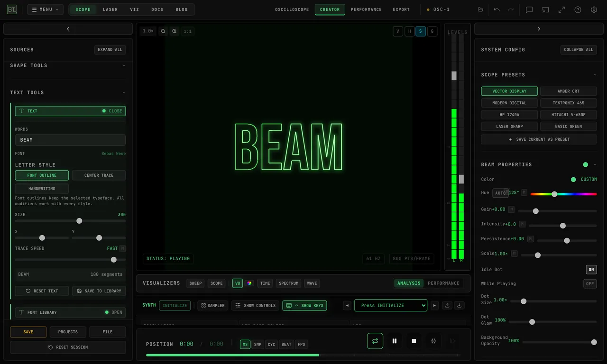The image size is (607, 364).
Task: Click the Hue rainbow color slider
Action: [564, 194]
